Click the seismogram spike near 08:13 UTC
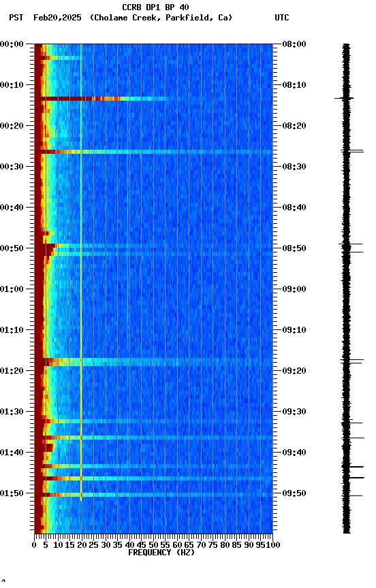 click(344, 99)
